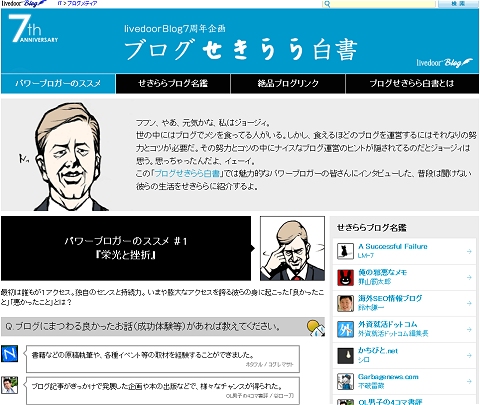Open A Successful Failure blog link
This screenshot has width=480, height=405.
[x=393, y=246]
